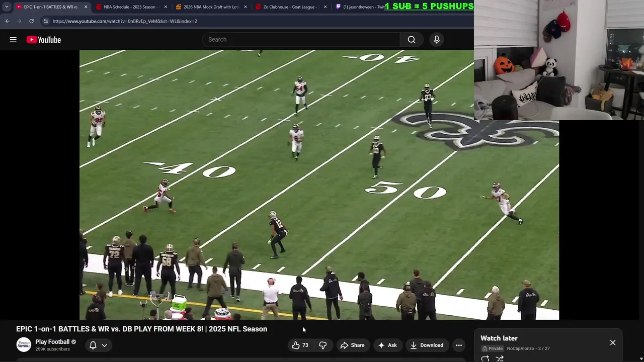Viewport: 644px width, 362px height.
Task: Open Play Football channel avatar
Action: coord(24,345)
